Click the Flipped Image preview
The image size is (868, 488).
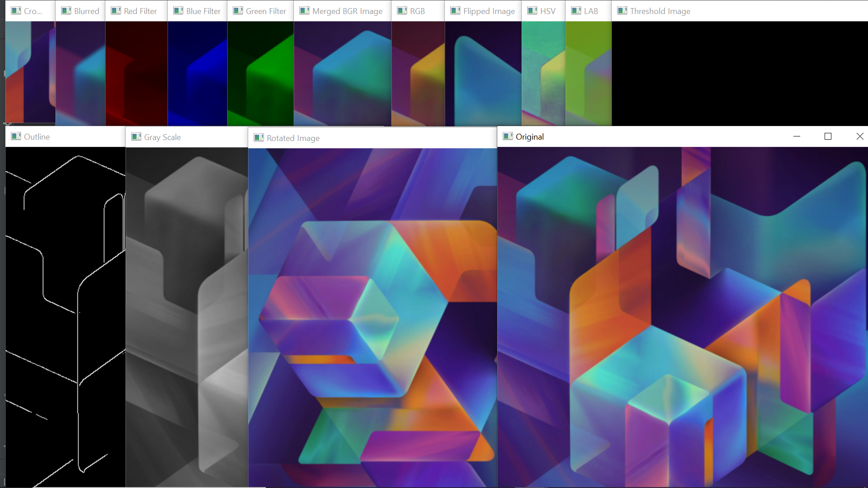(x=483, y=74)
